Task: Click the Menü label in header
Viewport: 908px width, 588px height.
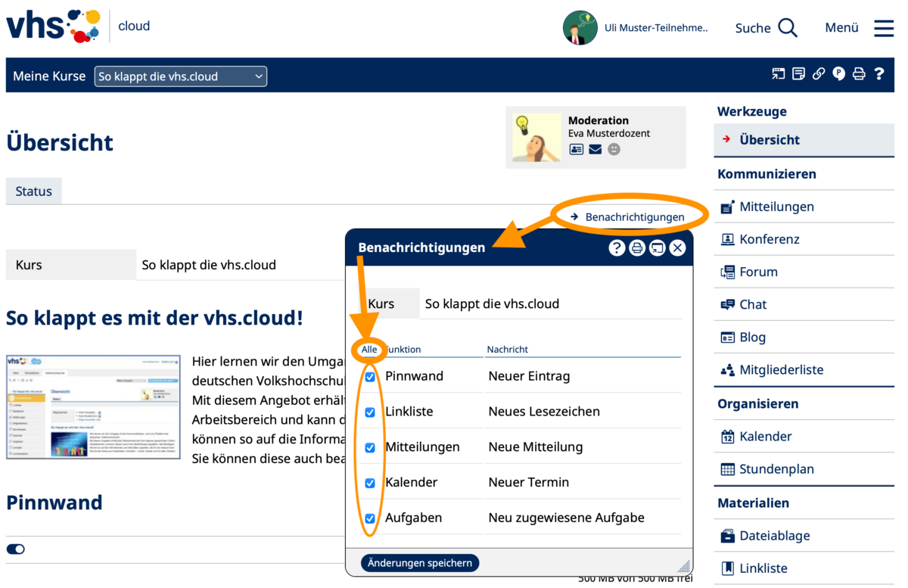Action: point(841,28)
